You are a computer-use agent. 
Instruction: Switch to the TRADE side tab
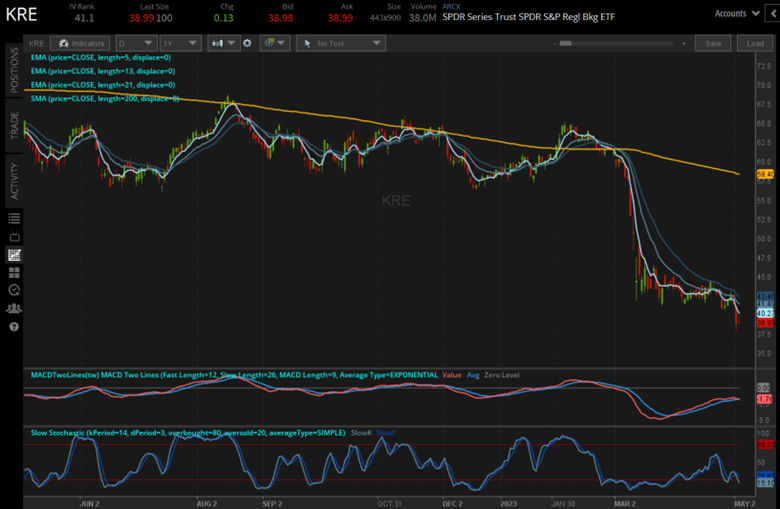pyautogui.click(x=14, y=125)
